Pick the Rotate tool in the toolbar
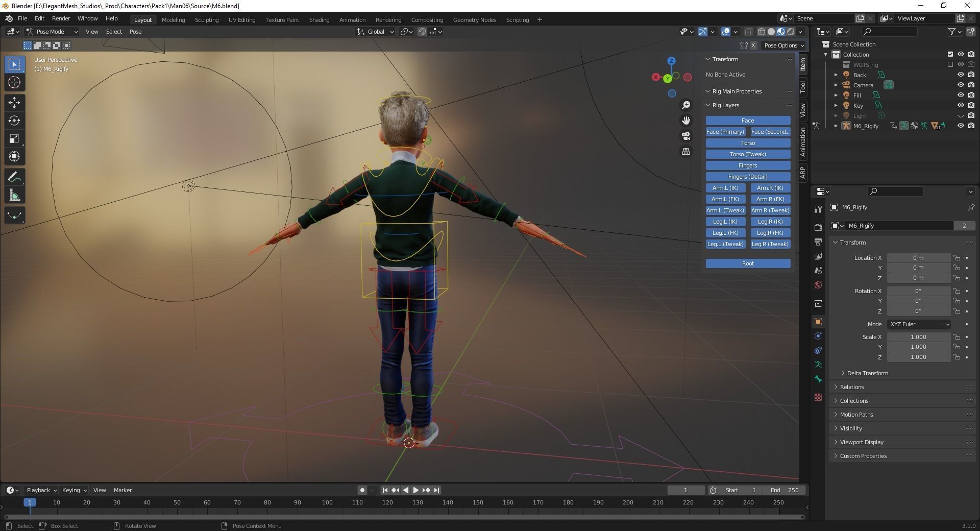This screenshot has width=980, height=531. tap(14, 120)
